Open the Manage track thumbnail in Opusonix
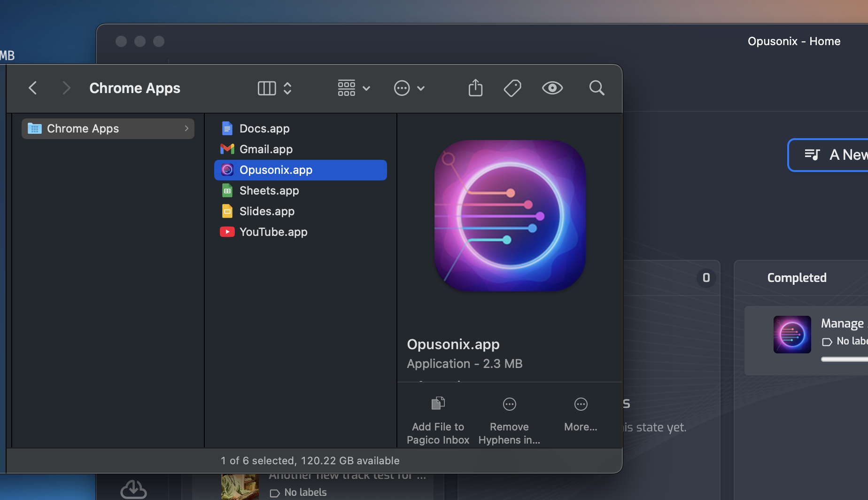The width and height of the screenshot is (868, 500). click(x=792, y=334)
